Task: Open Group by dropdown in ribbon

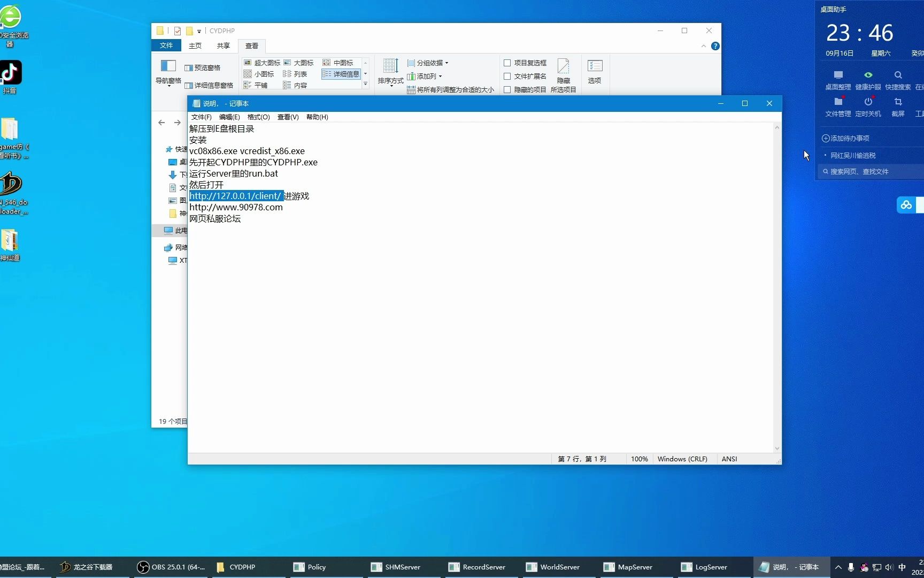Action: [428, 63]
